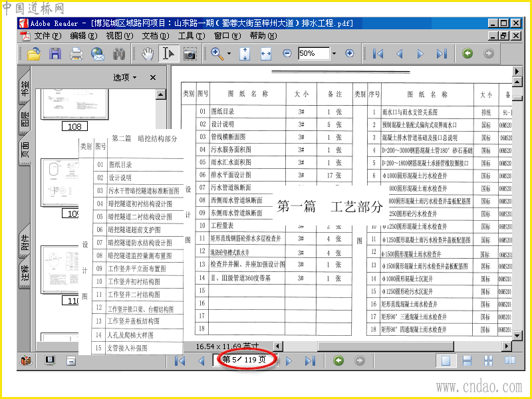Click the first page button in status bar
Image resolution: width=532 pixels, height=399 pixels.
click(180, 360)
